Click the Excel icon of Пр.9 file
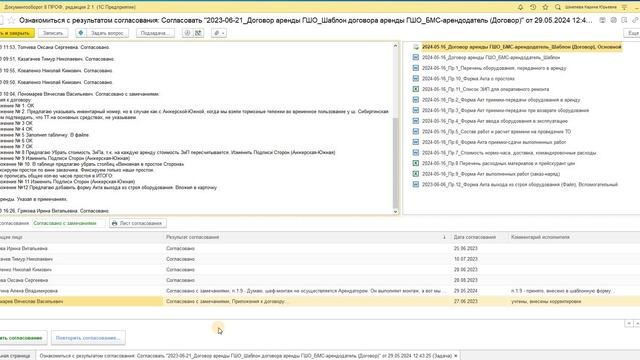Image resolution: width=640 pixels, height=360 pixels. pos(416,174)
